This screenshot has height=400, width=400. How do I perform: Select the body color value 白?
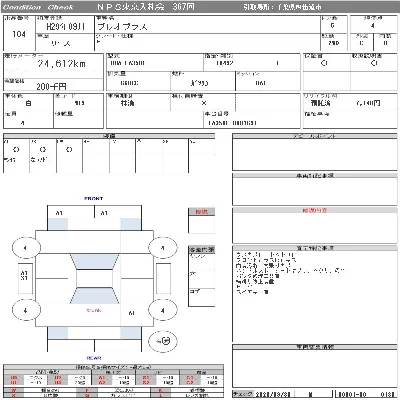click(x=28, y=103)
